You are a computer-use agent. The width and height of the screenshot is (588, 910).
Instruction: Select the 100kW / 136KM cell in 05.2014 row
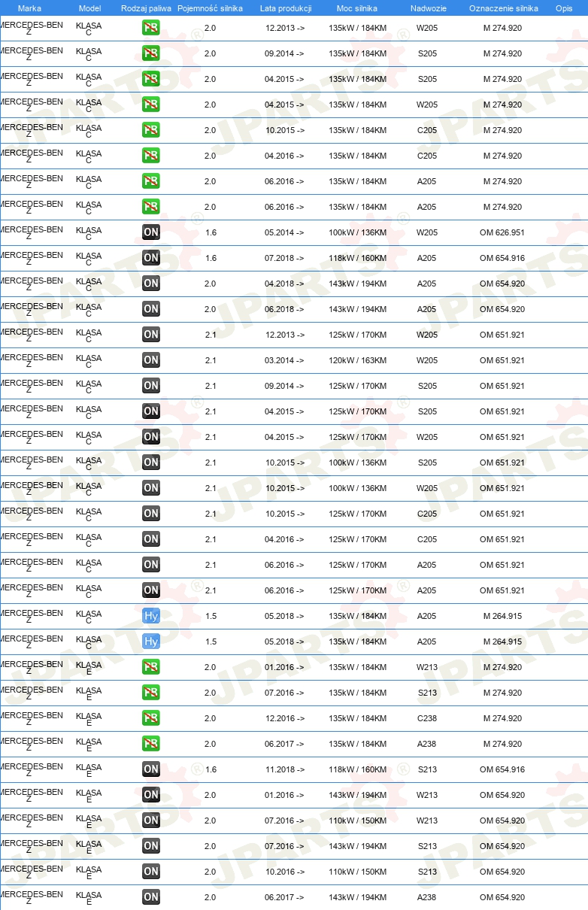pyautogui.click(x=358, y=233)
